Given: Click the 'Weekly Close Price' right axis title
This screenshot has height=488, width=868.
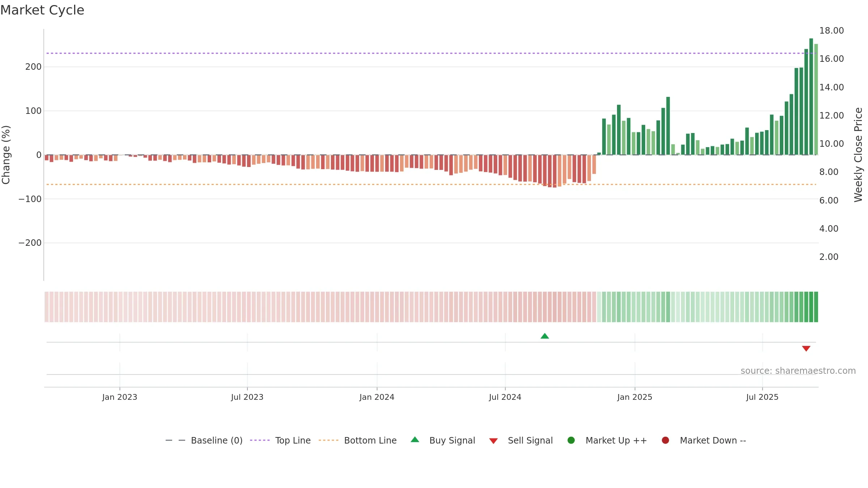Looking at the screenshot, I should (858, 155).
